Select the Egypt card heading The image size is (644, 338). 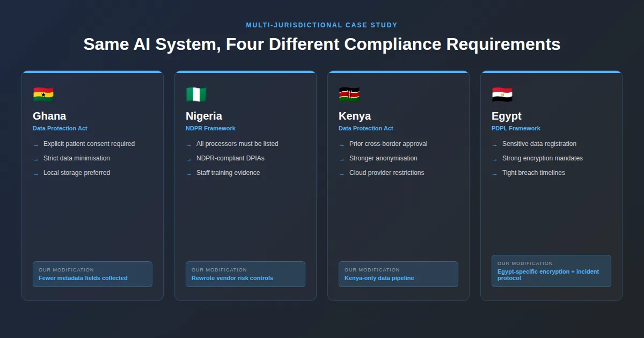(507, 116)
